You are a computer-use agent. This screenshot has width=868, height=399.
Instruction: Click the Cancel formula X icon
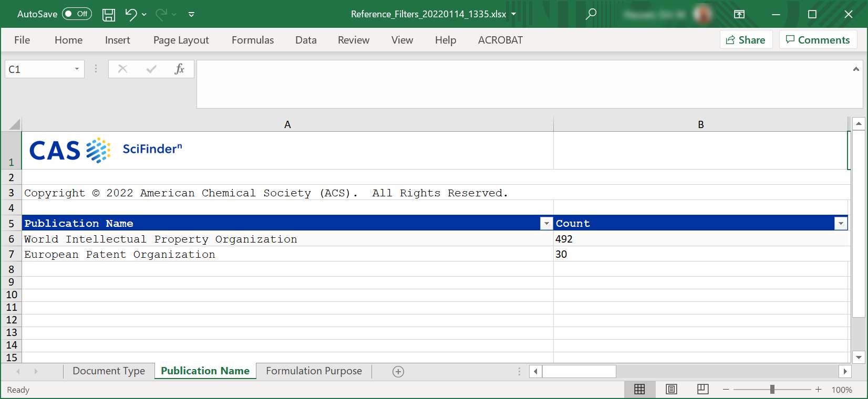tap(122, 69)
